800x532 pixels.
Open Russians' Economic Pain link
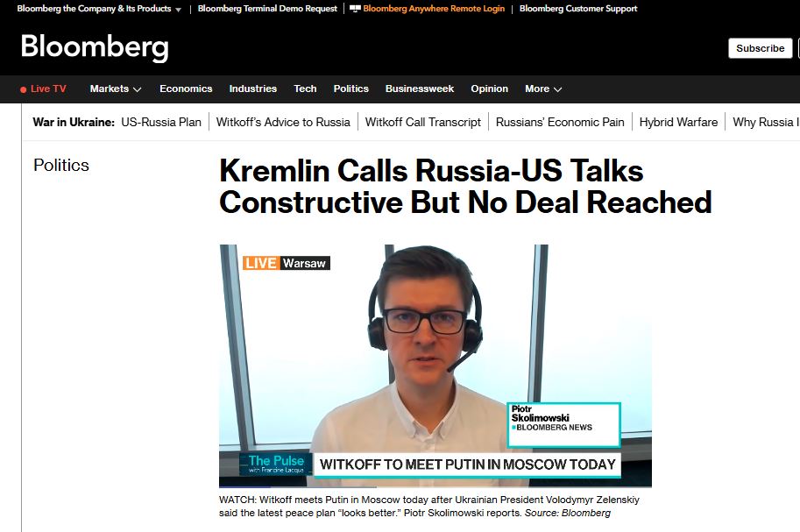pyautogui.click(x=560, y=122)
